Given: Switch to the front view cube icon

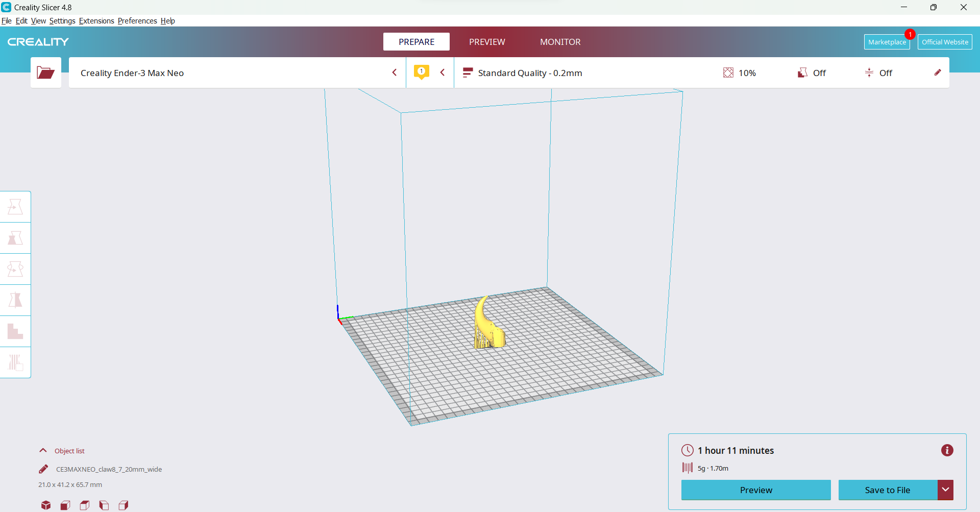Looking at the screenshot, I should (x=65, y=505).
